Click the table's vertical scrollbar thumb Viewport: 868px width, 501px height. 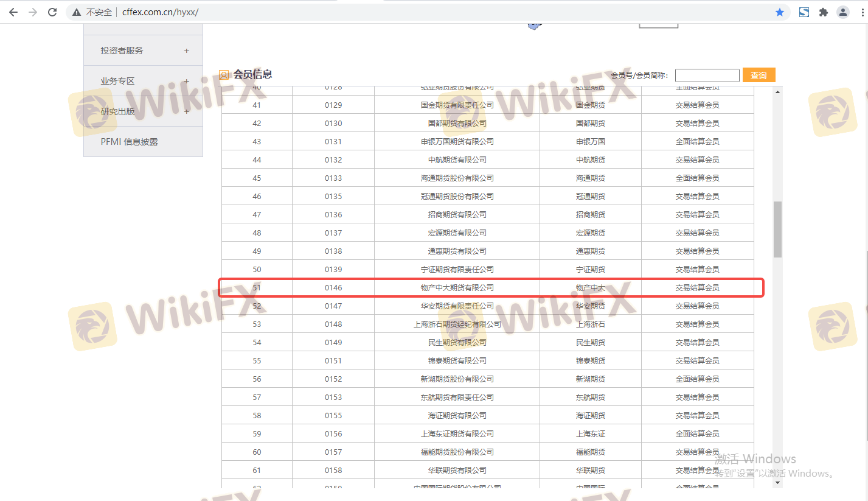tap(777, 229)
